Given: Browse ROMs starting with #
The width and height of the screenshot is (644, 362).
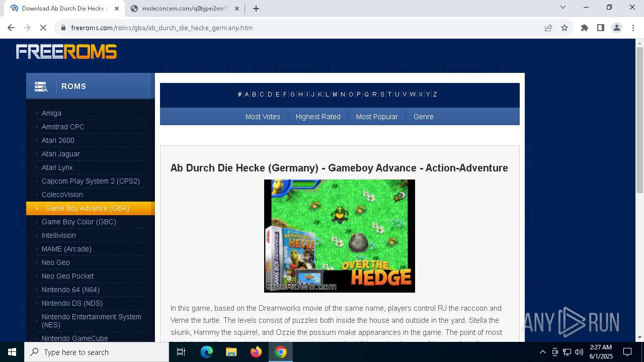Looking at the screenshot, I should pyautogui.click(x=239, y=95).
